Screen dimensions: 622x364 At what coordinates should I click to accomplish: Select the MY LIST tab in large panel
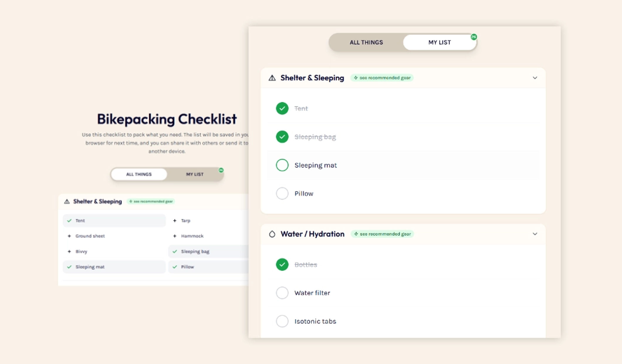[x=440, y=42]
